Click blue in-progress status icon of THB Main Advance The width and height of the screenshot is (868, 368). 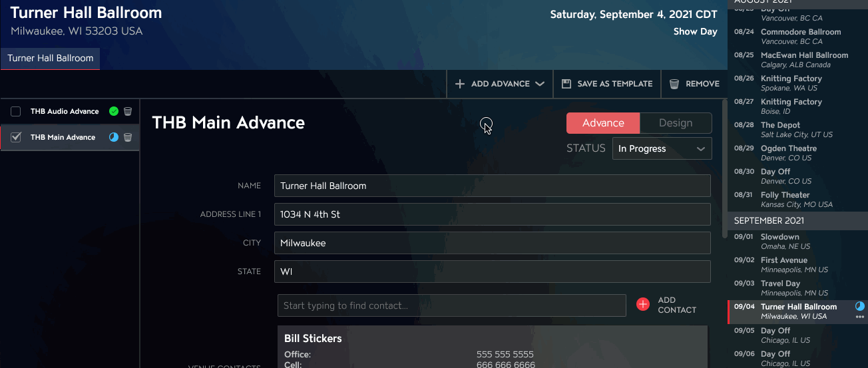tap(114, 138)
